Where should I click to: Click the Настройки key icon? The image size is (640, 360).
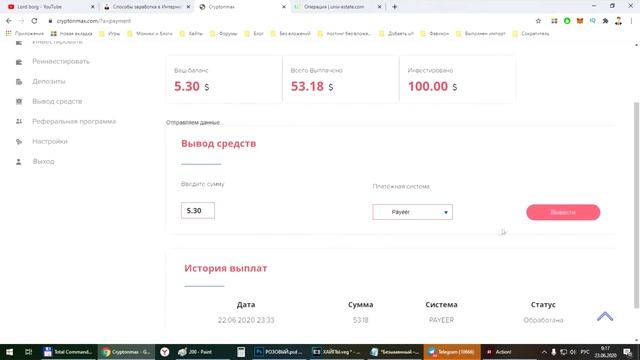tap(19, 142)
